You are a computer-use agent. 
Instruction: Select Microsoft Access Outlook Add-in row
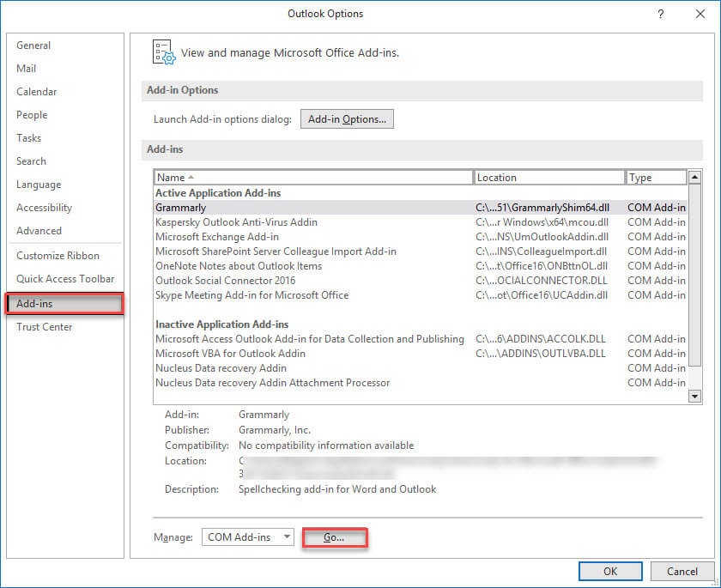(x=421, y=339)
